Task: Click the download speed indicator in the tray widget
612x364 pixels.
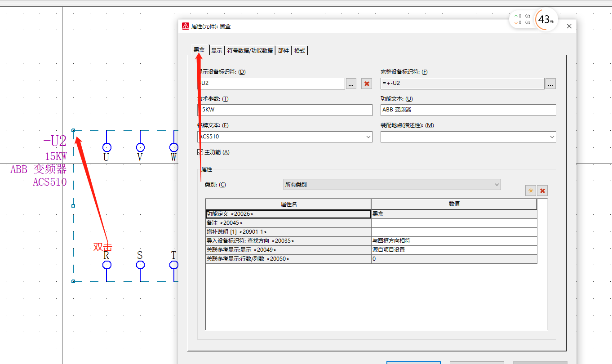Action: [521, 21]
